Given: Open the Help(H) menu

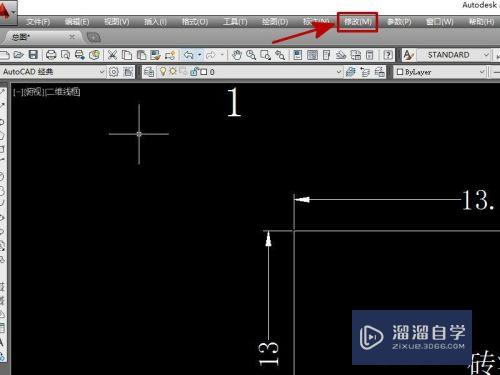Looking at the screenshot, I should click(x=481, y=22).
